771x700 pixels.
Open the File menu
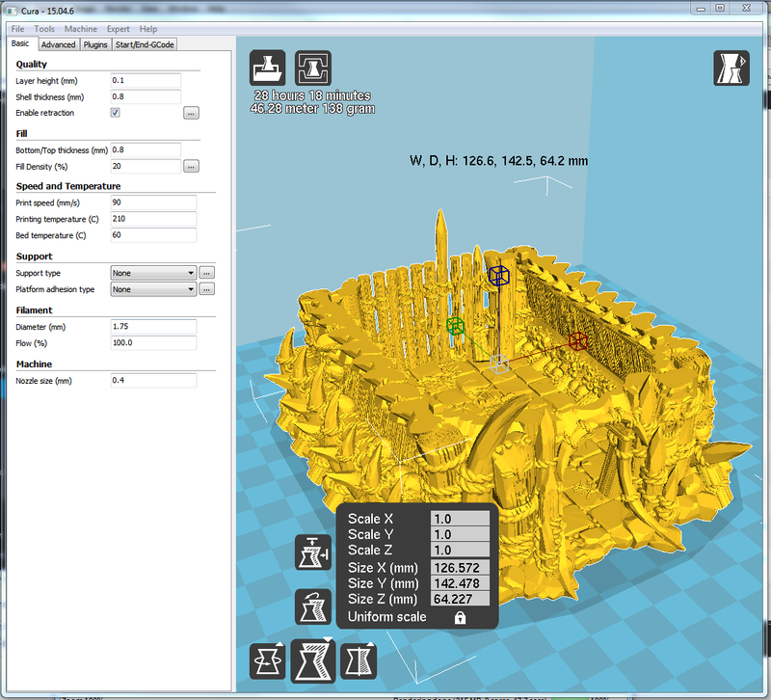(x=17, y=29)
